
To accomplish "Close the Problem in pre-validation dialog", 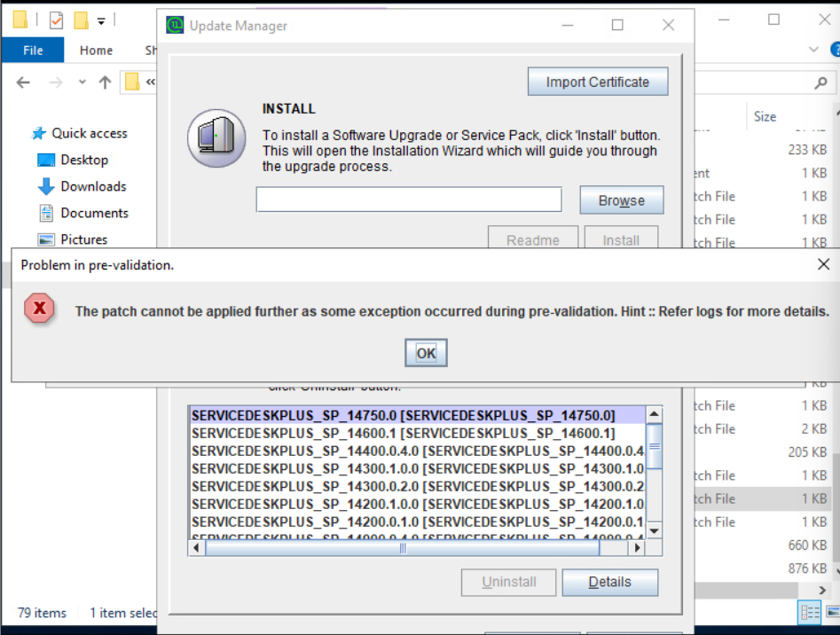I will [x=823, y=264].
